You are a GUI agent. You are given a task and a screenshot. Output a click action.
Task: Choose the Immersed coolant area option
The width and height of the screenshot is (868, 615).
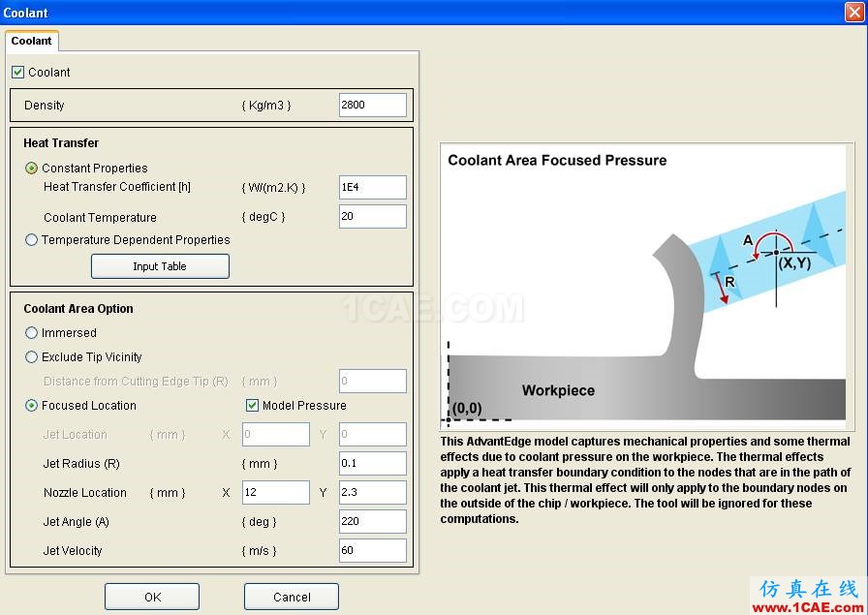(32, 333)
